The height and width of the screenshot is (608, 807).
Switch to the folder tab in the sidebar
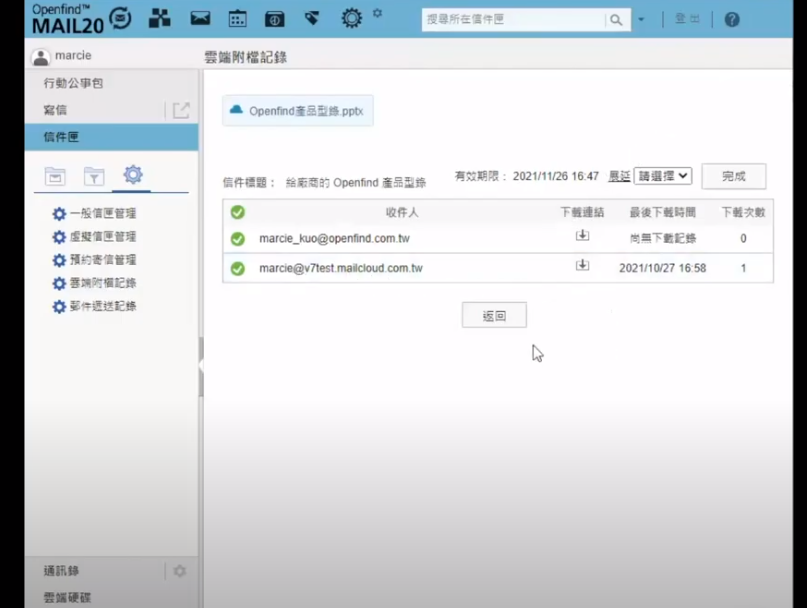pyautogui.click(x=54, y=174)
